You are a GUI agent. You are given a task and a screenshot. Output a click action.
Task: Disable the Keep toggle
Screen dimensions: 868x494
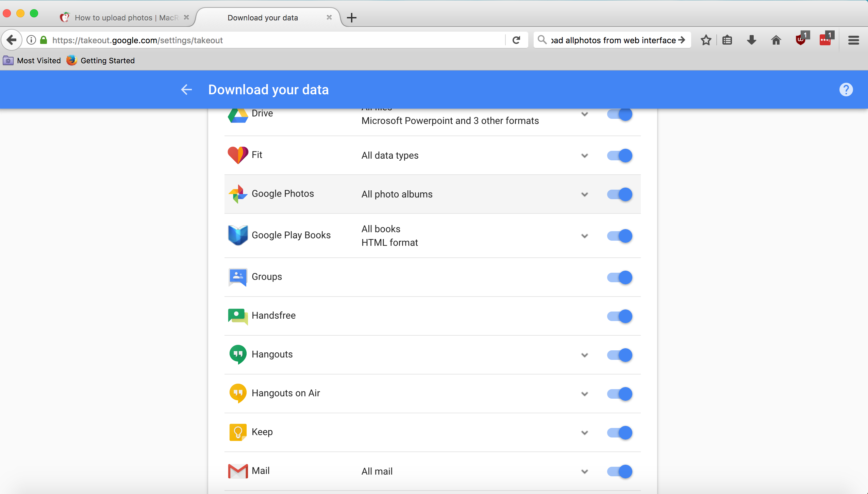click(620, 433)
